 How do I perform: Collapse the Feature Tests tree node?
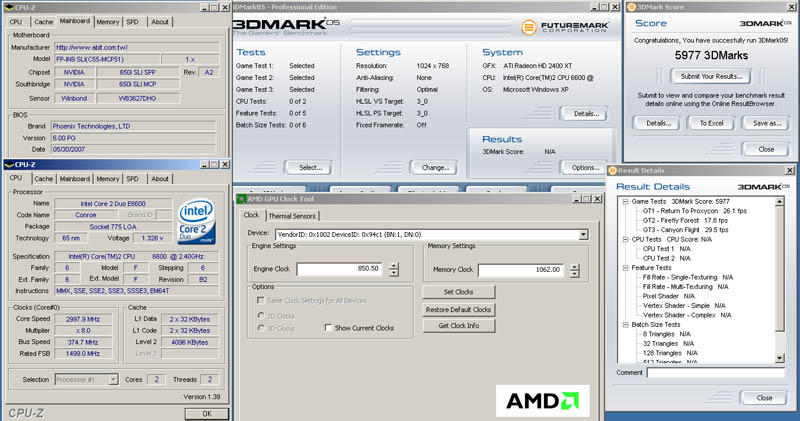(x=625, y=268)
